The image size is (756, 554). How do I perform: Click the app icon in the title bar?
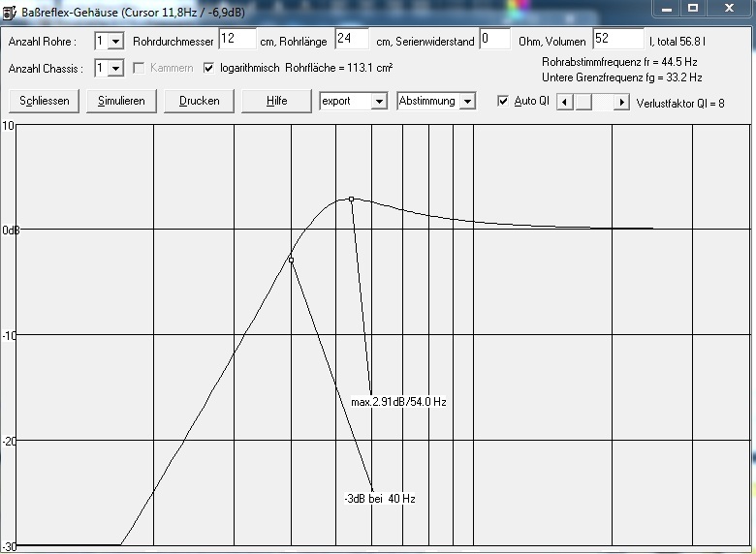click(9, 12)
